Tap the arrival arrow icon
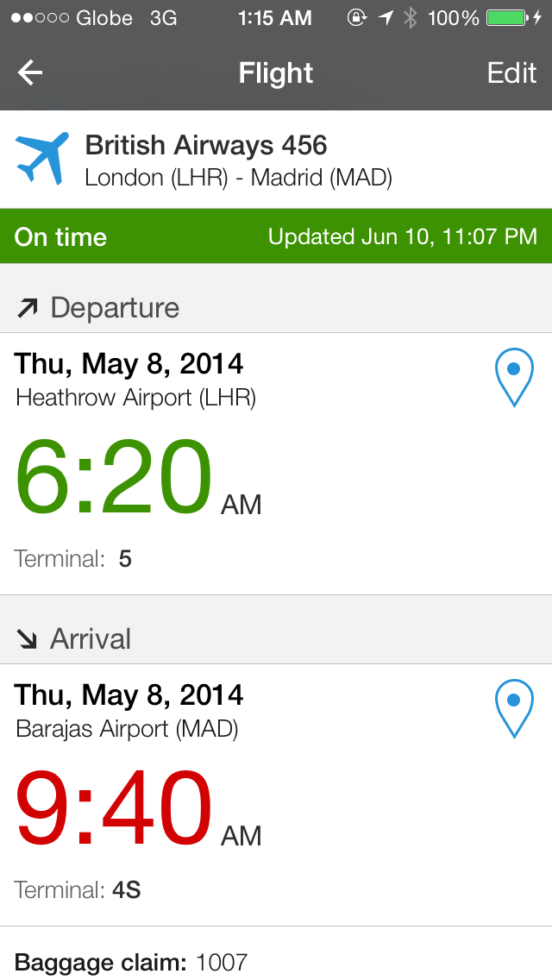The image size is (552, 980). pyautogui.click(x=28, y=639)
